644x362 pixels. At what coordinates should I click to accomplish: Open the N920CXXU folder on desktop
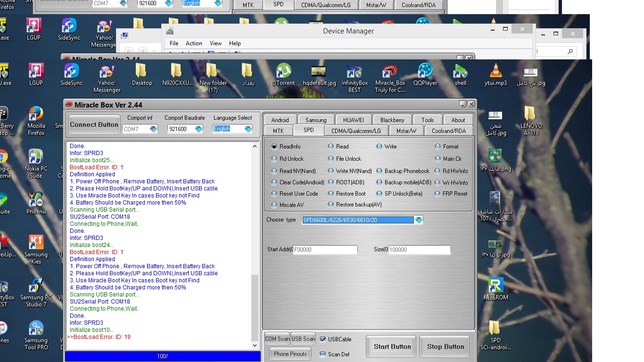[x=178, y=75]
